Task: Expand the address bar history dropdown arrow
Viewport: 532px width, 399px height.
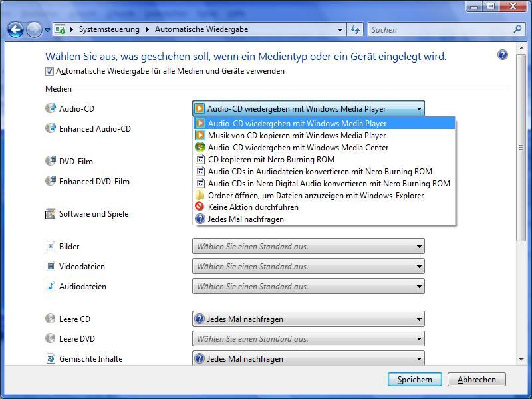Action: click(340, 29)
